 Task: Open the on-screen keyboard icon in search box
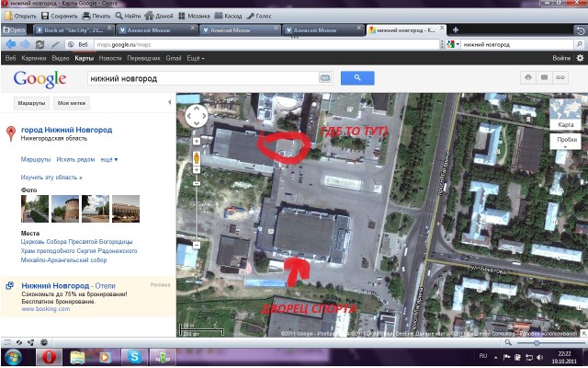point(324,78)
